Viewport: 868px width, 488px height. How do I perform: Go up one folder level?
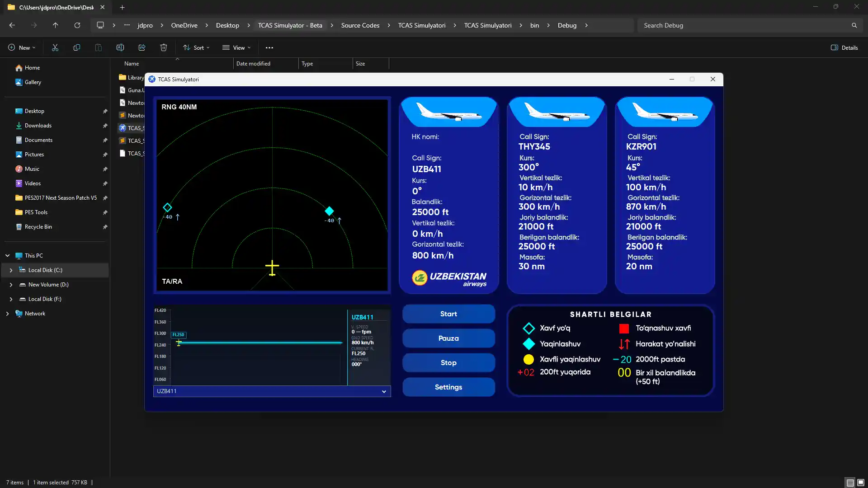point(56,25)
